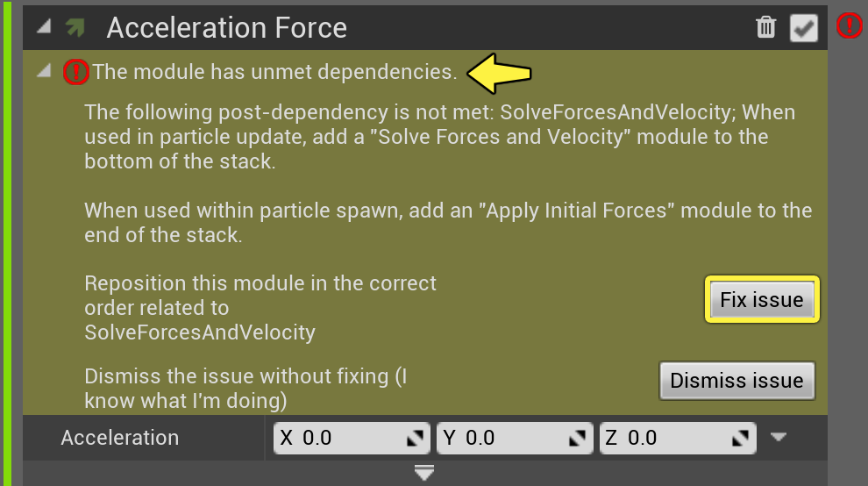The image size is (868, 486).
Task: Click "The module has unmet dependencies" message
Action: (x=275, y=72)
